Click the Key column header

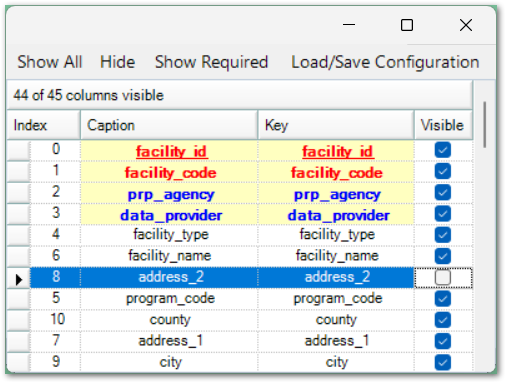click(336, 125)
